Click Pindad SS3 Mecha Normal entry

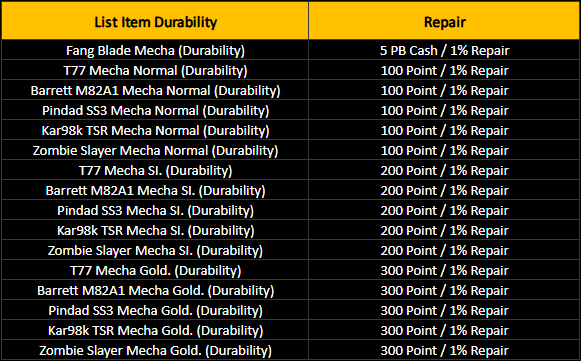click(x=155, y=110)
